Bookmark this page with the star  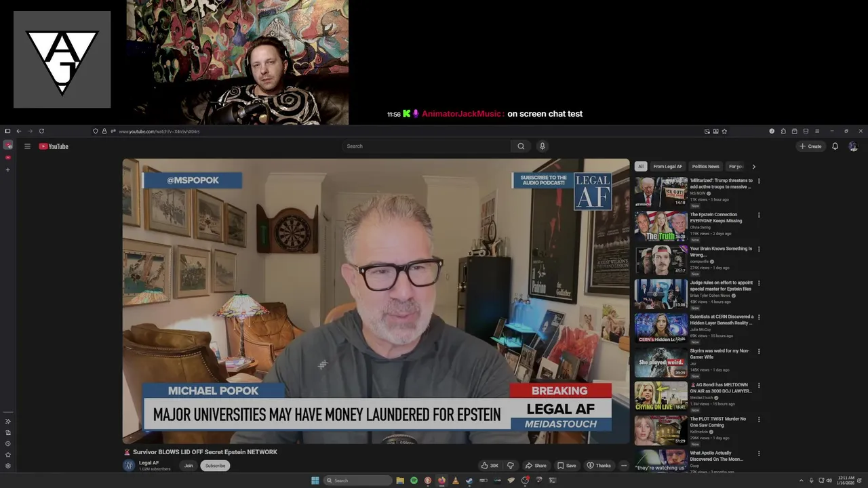[724, 131]
